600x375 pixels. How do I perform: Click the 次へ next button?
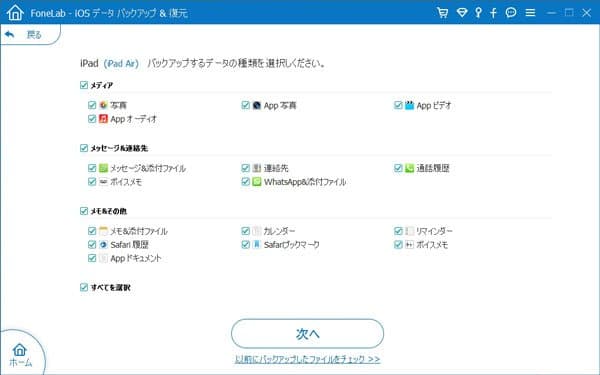[x=307, y=334]
